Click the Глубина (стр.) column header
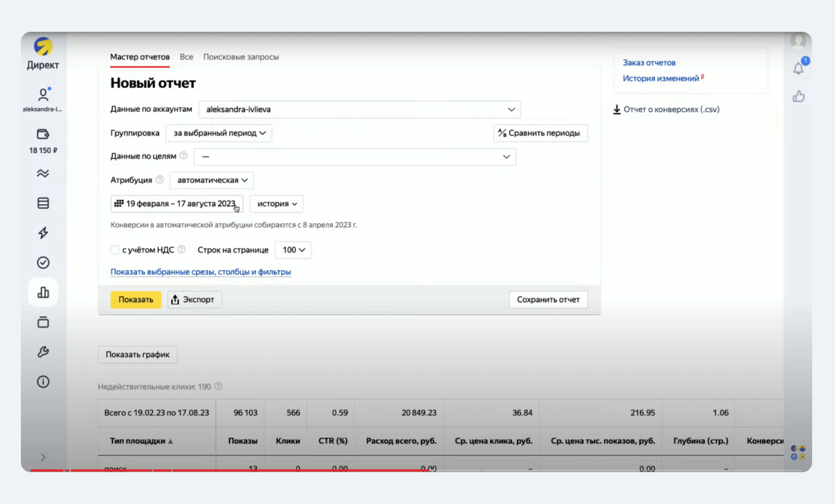The width and height of the screenshot is (835, 504). 701,441
